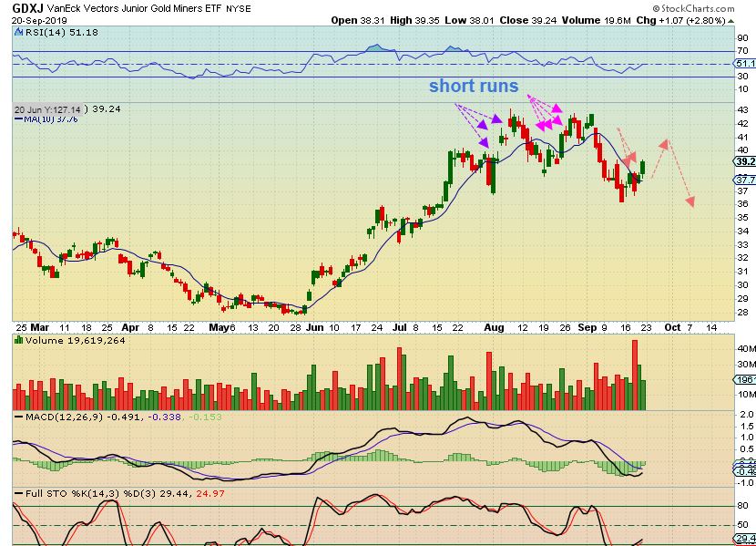Viewport: 756px width, 546px height.
Task: Click the MACD histogram value -0.153
Action: 205,417
